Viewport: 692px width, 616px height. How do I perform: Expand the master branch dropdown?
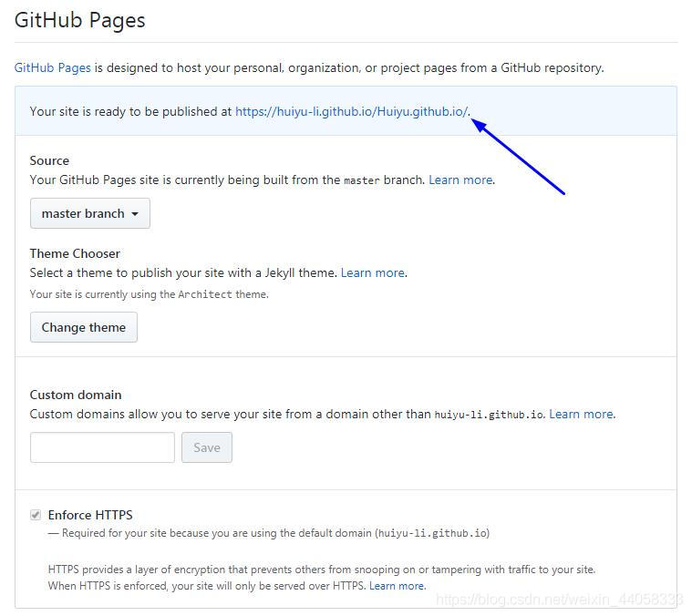(x=89, y=213)
